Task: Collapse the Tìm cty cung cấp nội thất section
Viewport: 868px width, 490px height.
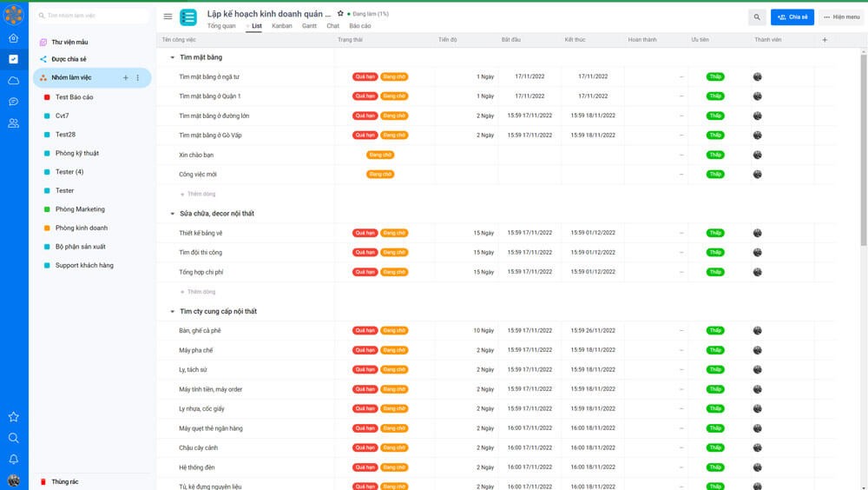Action: [171, 311]
